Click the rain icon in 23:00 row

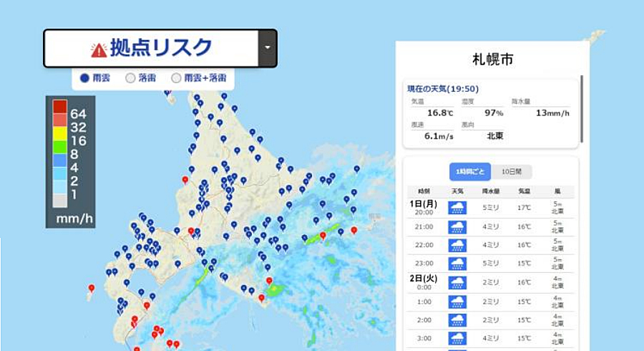pyautogui.click(x=457, y=264)
